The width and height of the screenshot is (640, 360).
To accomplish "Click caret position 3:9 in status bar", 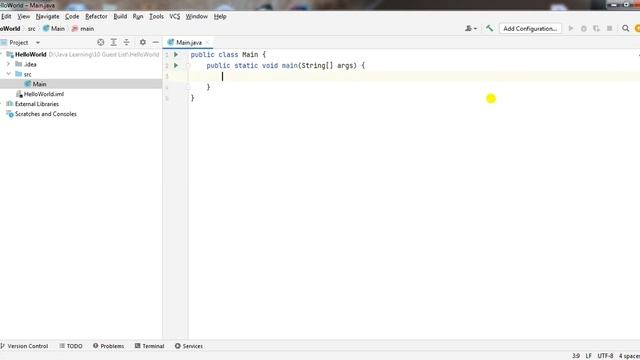I will point(576,356).
